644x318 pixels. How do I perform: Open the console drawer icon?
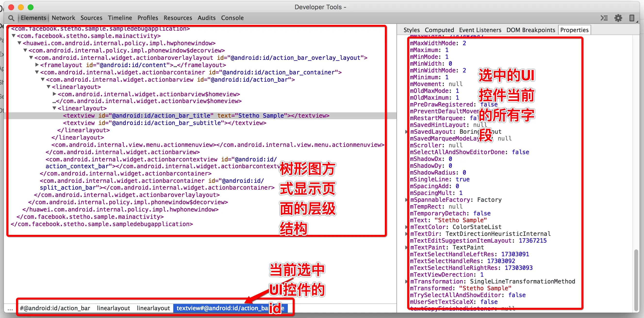[604, 18]
